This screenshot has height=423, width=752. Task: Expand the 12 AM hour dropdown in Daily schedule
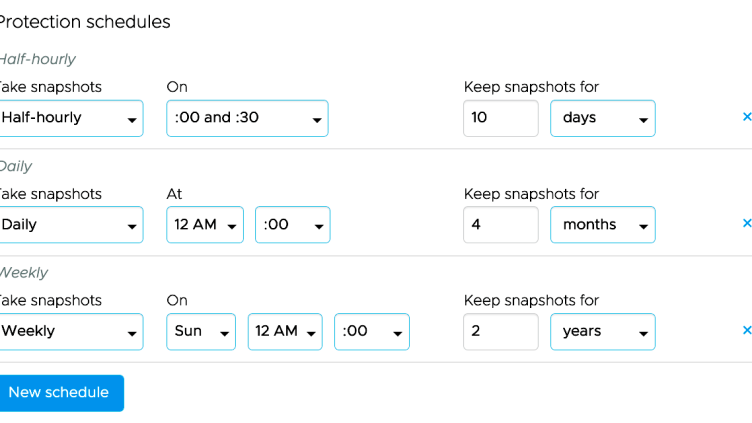pos(205,225)
